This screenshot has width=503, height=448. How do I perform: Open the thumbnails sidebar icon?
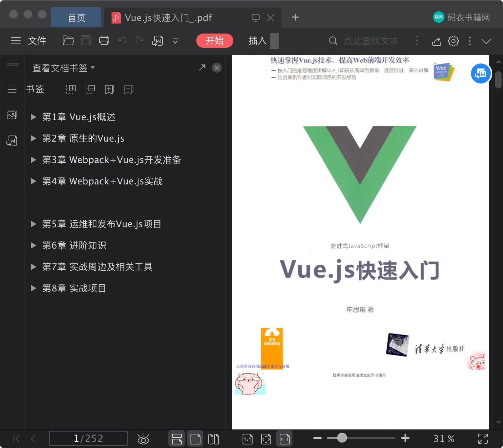click(x=12, y=115)
